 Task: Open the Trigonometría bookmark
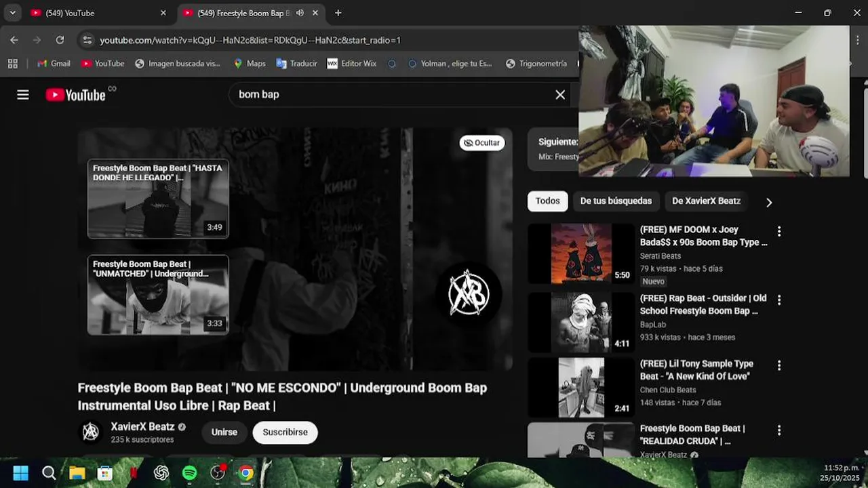536,63
